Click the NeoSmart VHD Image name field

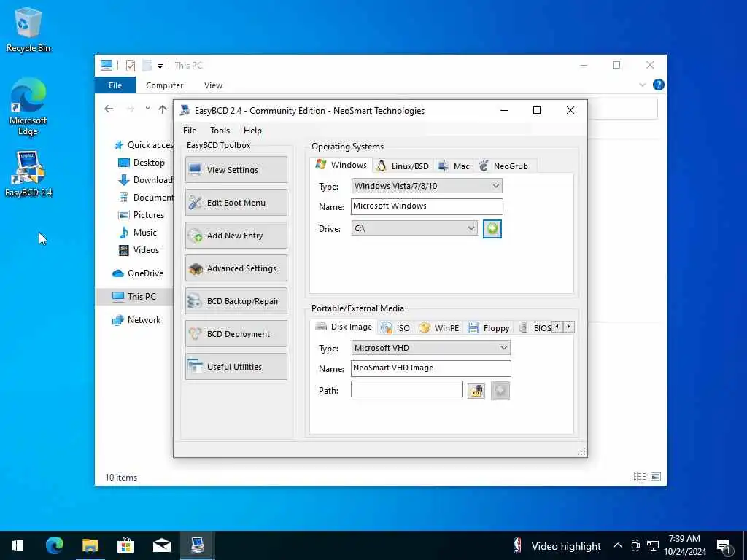point(430,368)
